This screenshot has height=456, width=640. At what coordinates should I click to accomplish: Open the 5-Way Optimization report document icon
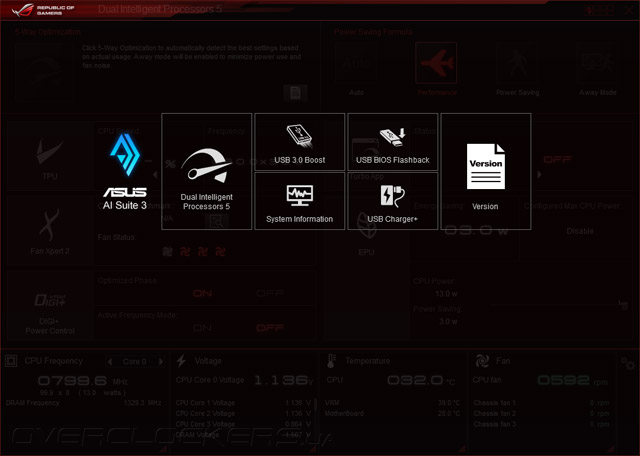[x=295, y=93]
